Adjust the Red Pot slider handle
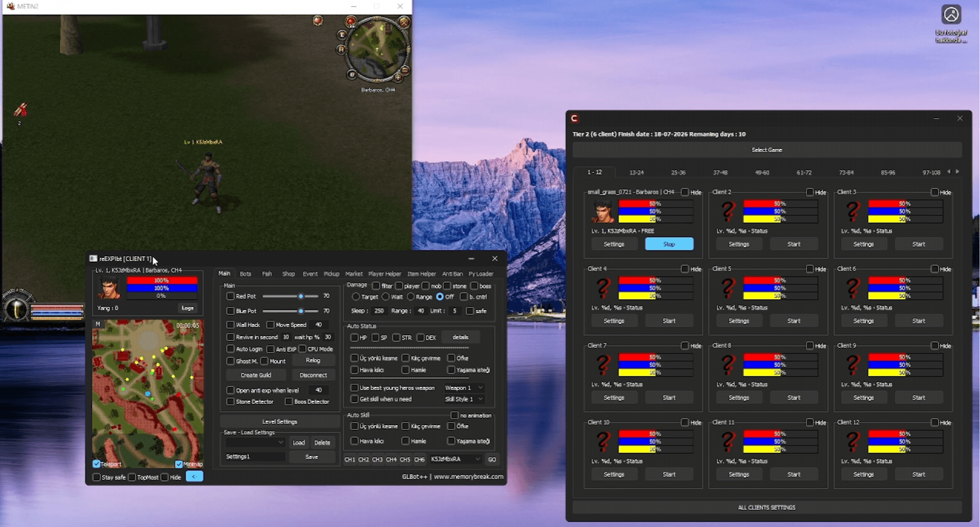Screen dimensions: 980x527 point(300,296)
